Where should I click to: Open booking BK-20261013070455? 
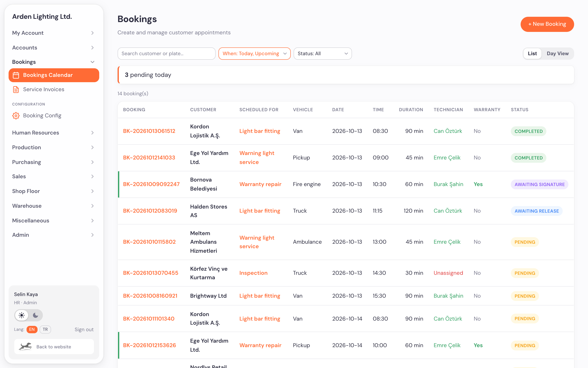150,273
